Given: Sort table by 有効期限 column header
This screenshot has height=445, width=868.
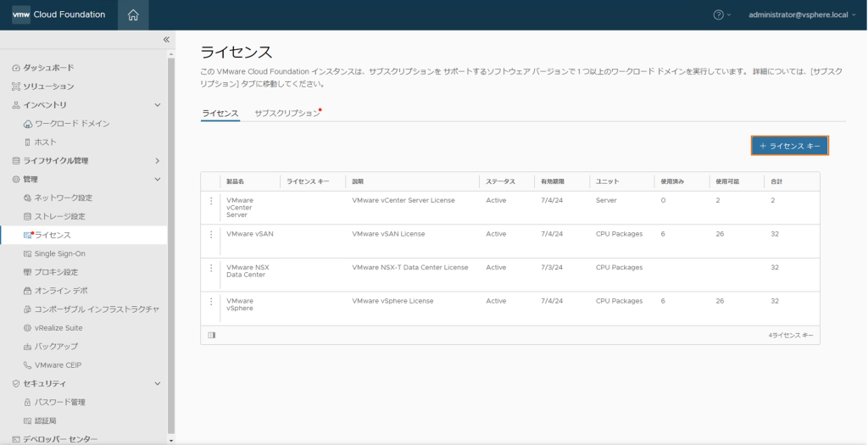Looking at the screenshot, I should 553,181.
